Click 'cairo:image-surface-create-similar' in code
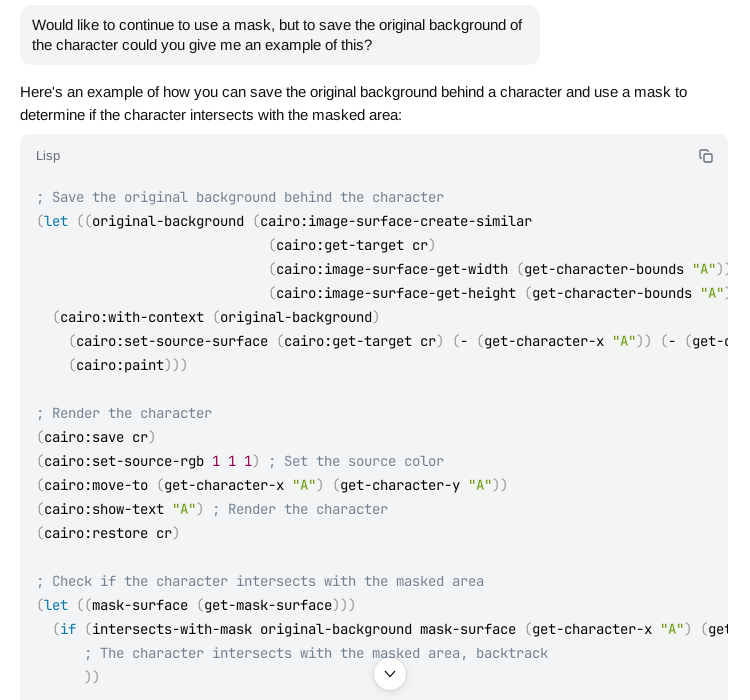Image resolution: width=750 pixels, height=700 pixels. coord(396,221)
